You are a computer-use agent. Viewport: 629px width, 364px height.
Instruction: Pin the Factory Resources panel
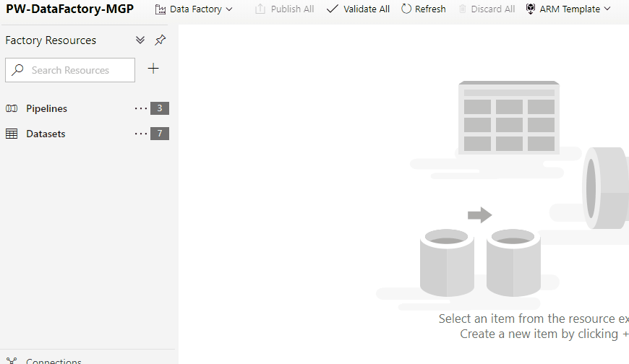click(161, 40)
